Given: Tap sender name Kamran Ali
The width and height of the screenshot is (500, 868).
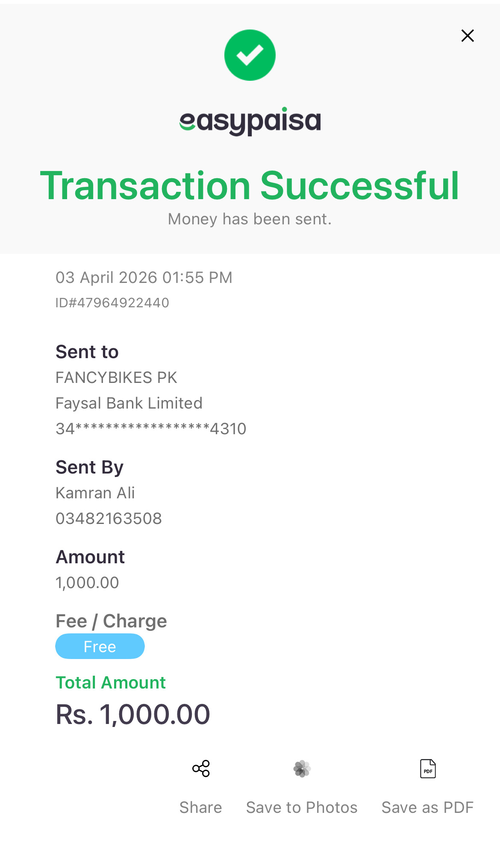Looking at the screenshot, I should click(95, 493).
